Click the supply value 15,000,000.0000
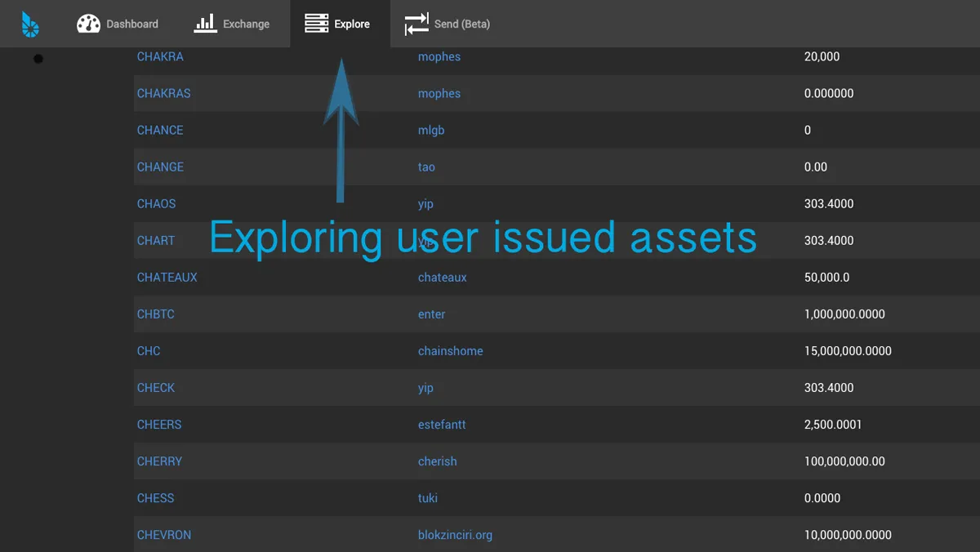Viewport: 980px width, 552px height. tap(848, 350)
